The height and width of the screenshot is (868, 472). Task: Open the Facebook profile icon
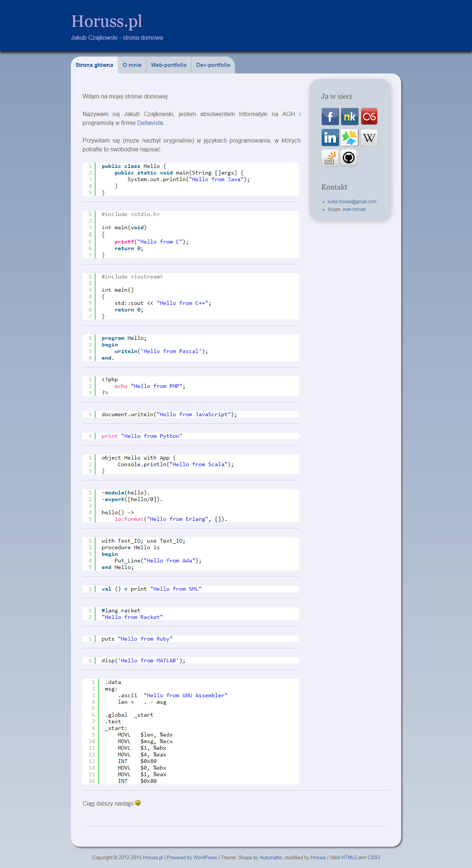[330, 117]
